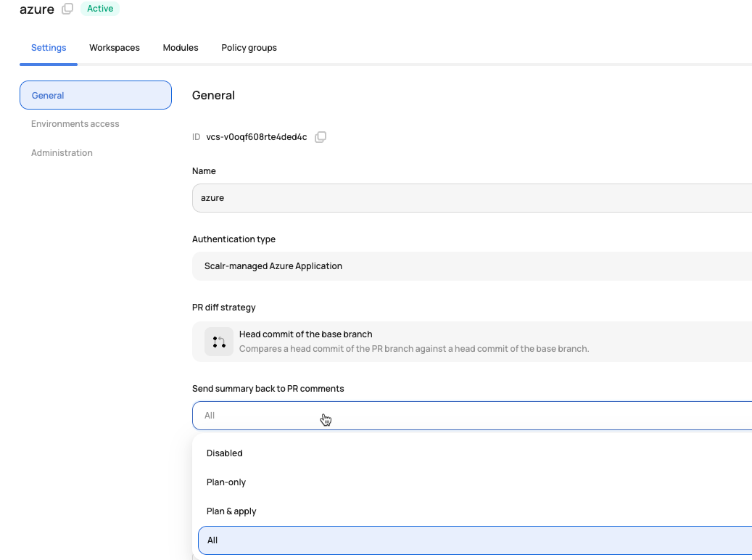This screenshot has width=752, height=560.
Task: Click the Compares a head commit description text
Action: pos(414,349)
